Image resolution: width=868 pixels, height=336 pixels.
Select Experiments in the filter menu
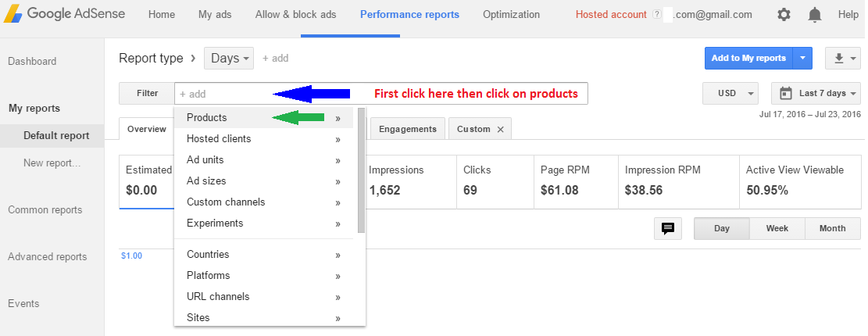263,223
